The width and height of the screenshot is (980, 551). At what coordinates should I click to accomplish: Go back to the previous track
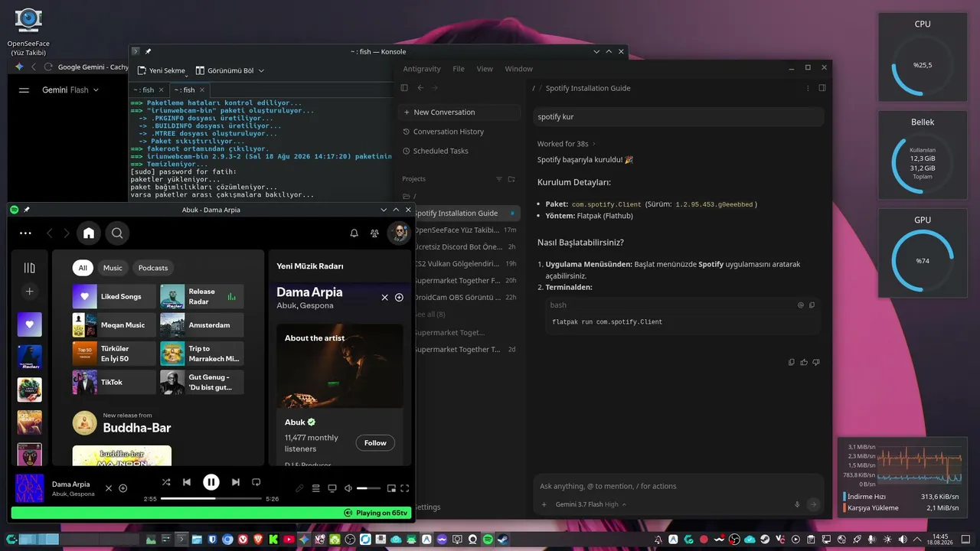coord(187,482)
